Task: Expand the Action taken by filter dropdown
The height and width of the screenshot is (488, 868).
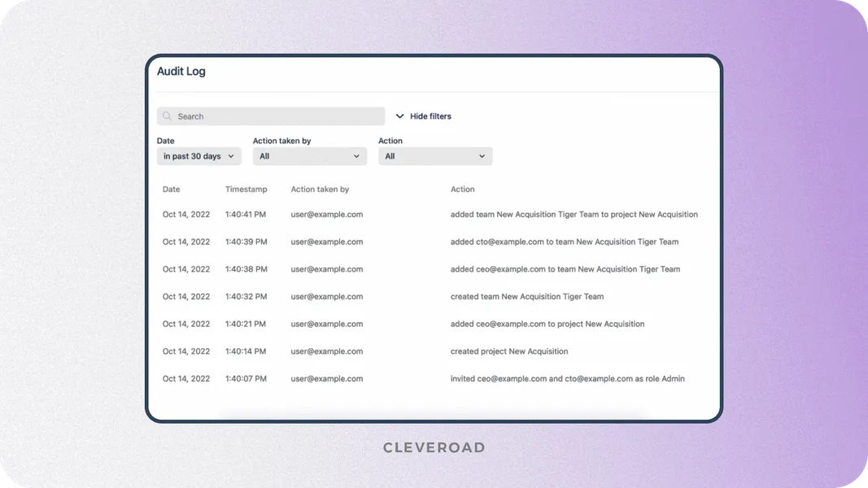Action: [309, 156]
